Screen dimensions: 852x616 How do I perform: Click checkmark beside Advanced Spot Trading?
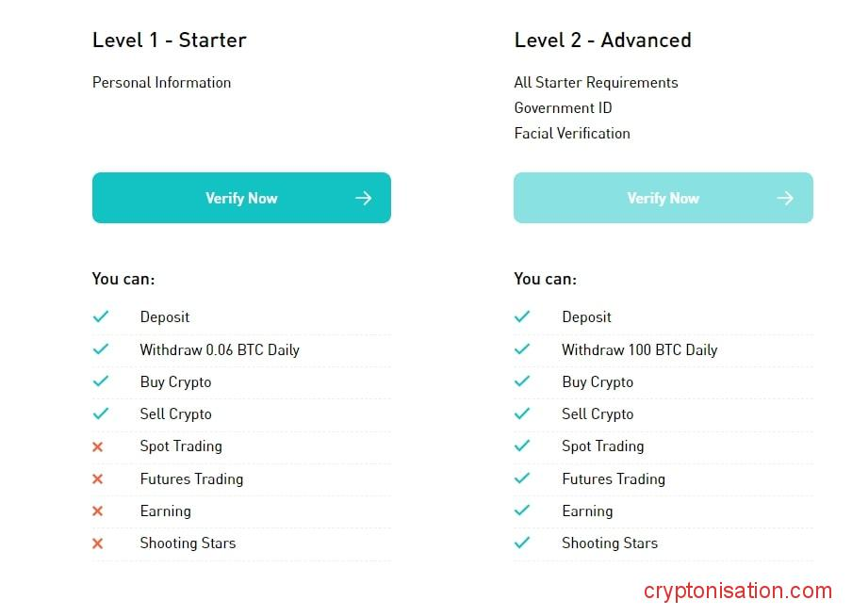(522, 446)
